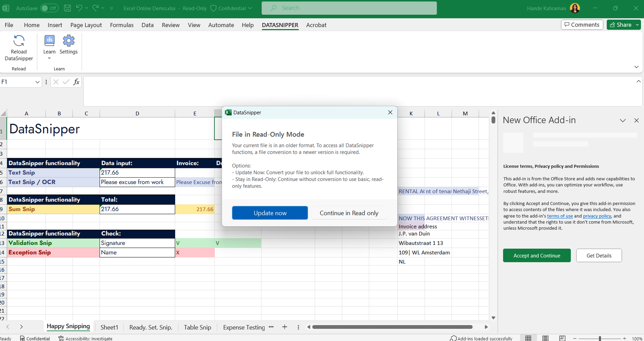Expand the Learn button dropdown chevron

[49, 58]
